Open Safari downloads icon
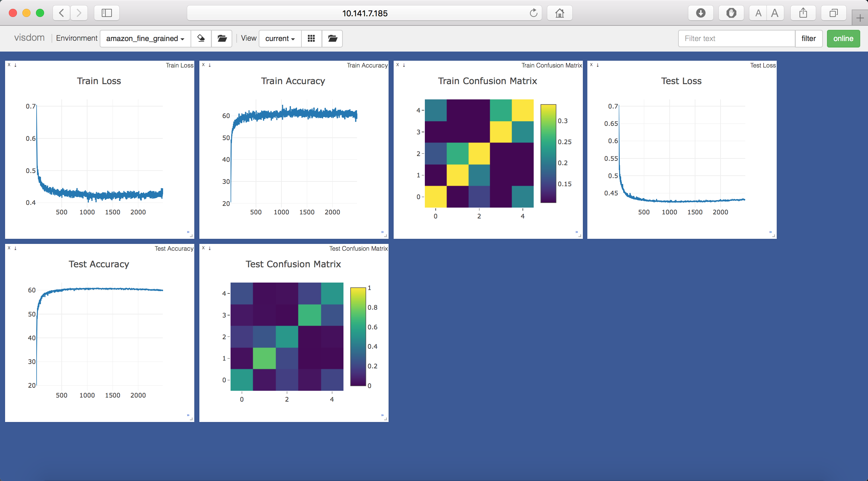The image size is (868, 481). click(701, 13)
